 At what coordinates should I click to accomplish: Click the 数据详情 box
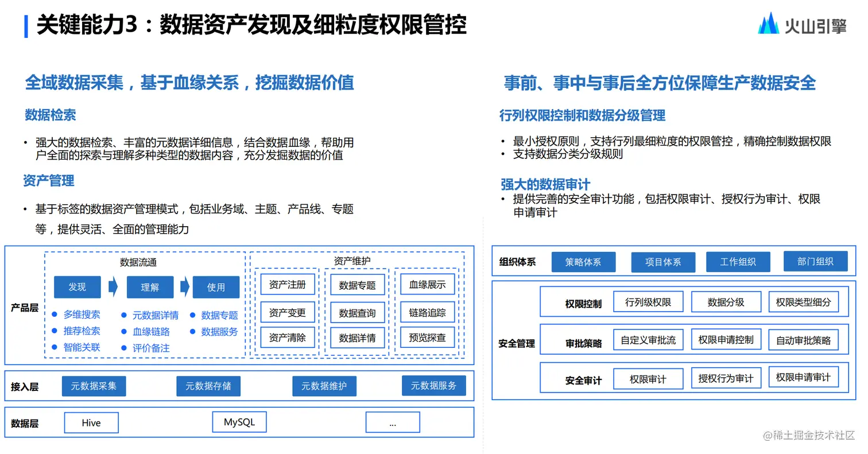click(x=357, y=338)
